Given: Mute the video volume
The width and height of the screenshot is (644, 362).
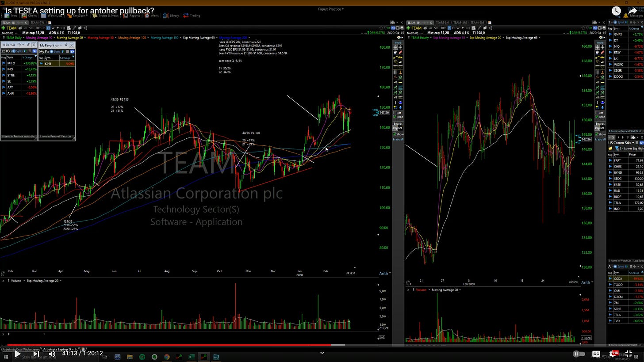Looking at the screenshot, I should pyautogui.click(x=52, y=354).
